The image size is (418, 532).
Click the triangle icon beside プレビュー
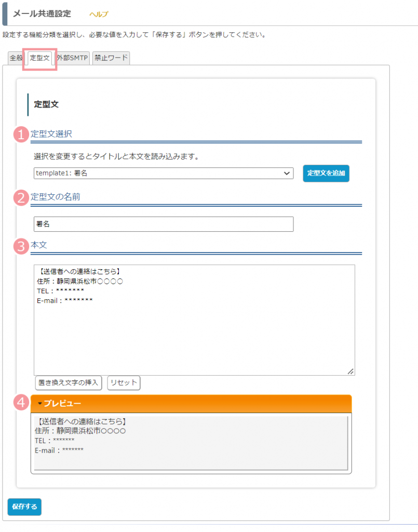tap(40, 403)
